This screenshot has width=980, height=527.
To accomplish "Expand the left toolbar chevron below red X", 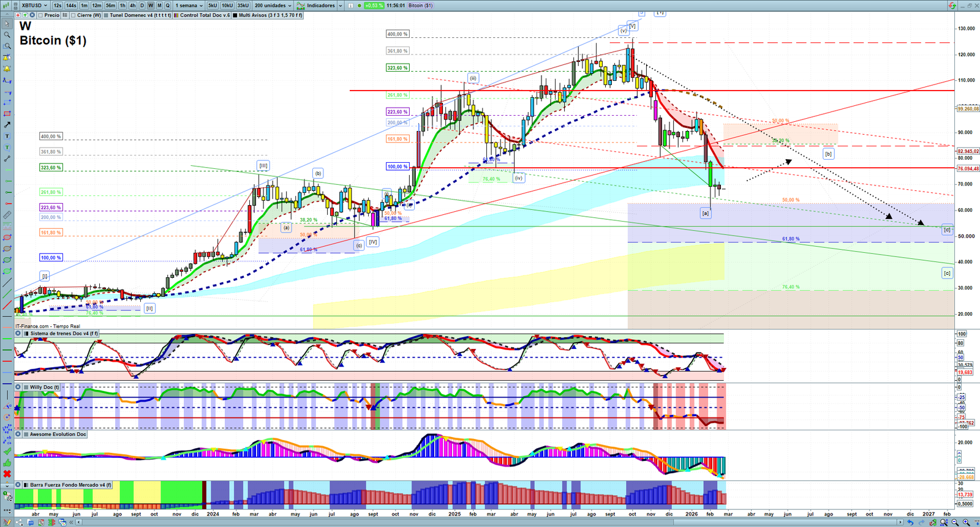I will [x=7, y=485].
